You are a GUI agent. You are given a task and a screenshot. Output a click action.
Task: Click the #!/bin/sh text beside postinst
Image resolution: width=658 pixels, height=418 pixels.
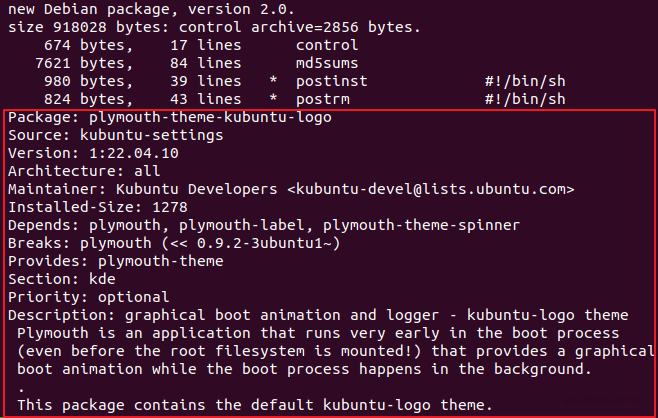point(525,81)
